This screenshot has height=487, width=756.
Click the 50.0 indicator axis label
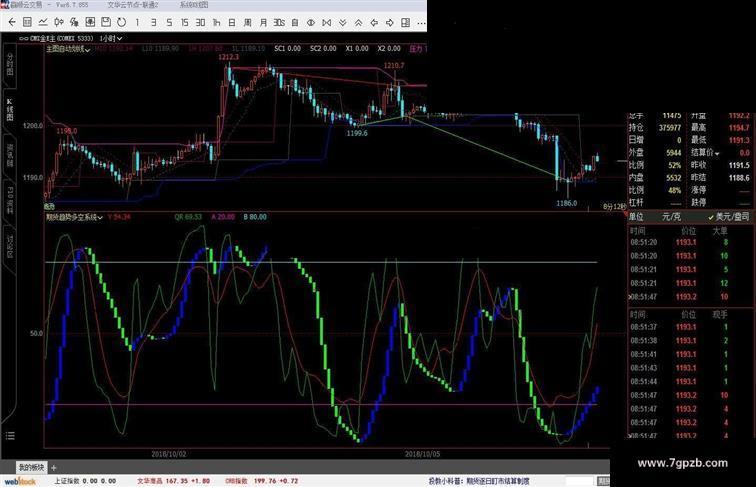pyautogui.click(x=36, y=333)
